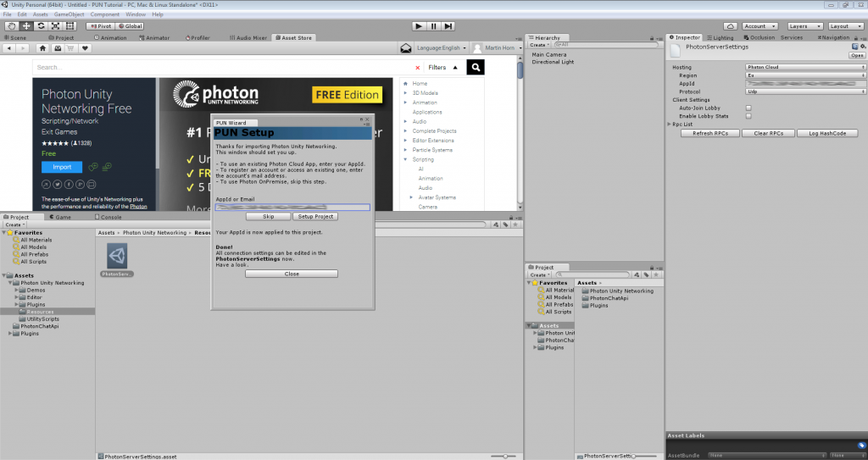The height and width of the screenshot is (460, 868).
Task: Click the Step forward button
Action: coord(448,26)
